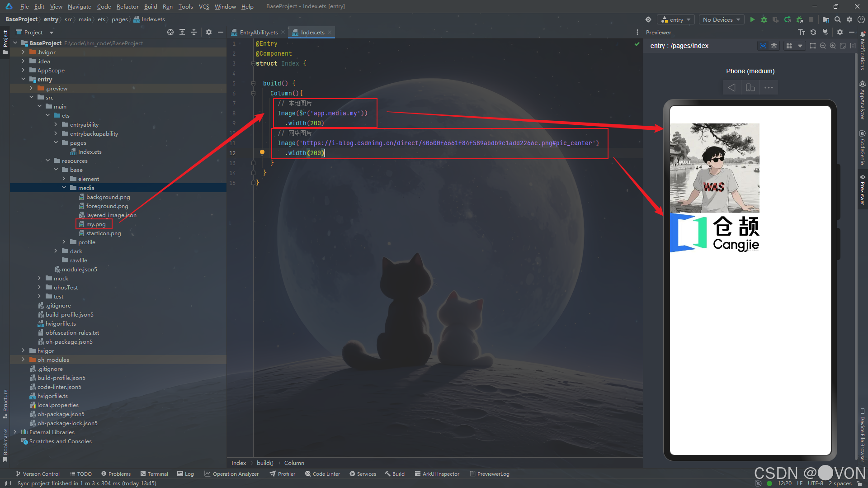The height and width of the screenshot is (488, 868).
Task: Refresh the Previewer panel
Action: (813, 32)
